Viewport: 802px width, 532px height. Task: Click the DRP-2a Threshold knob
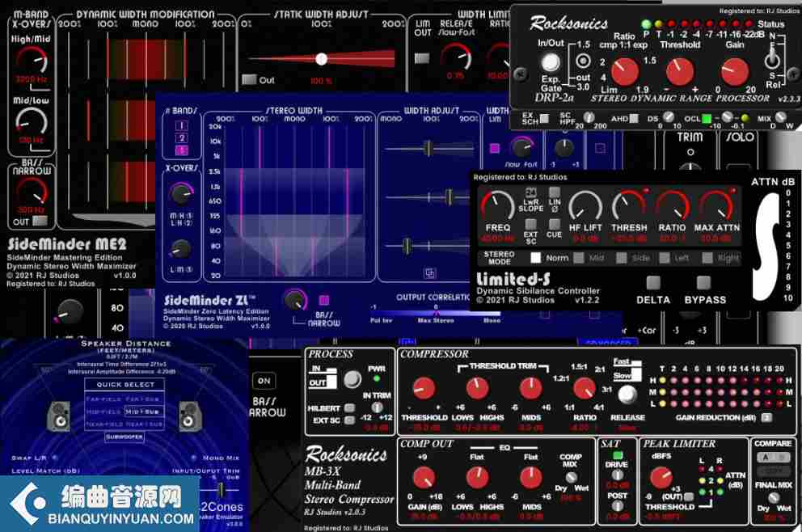(680, 72)
